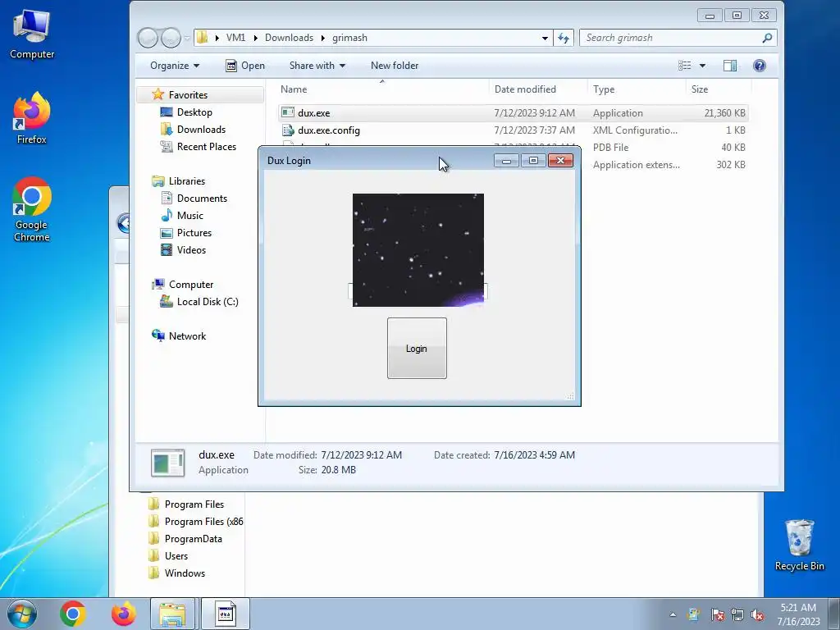Open the view options dropdown arrow
The image size is (840, 630).
click(x=702, y=66)
